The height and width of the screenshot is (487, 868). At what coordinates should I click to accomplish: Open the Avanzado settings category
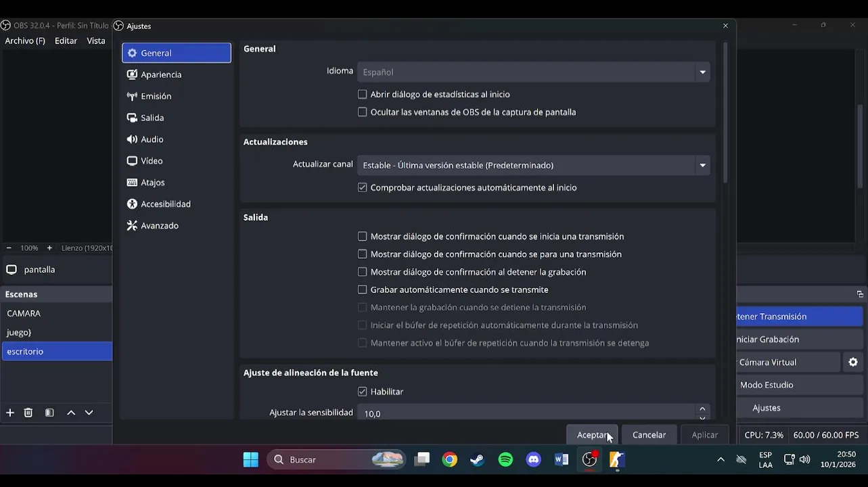177,226
